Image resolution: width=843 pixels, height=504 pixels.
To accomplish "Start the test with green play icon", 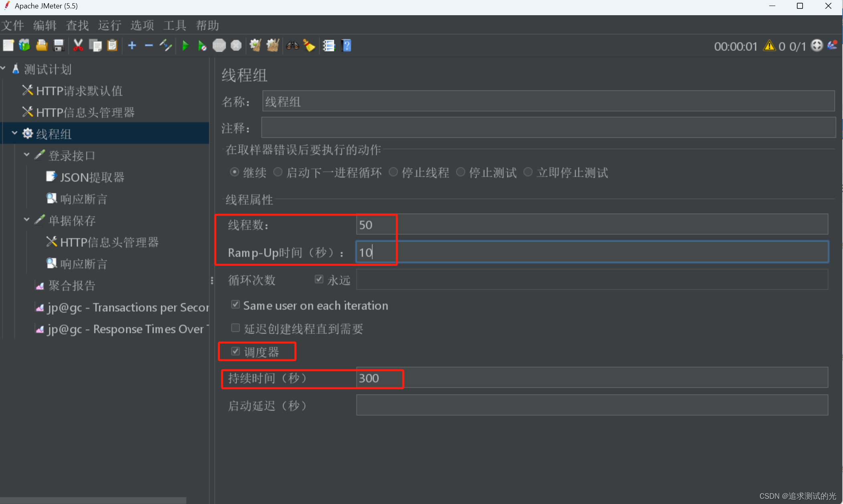I will coord(185,46).
